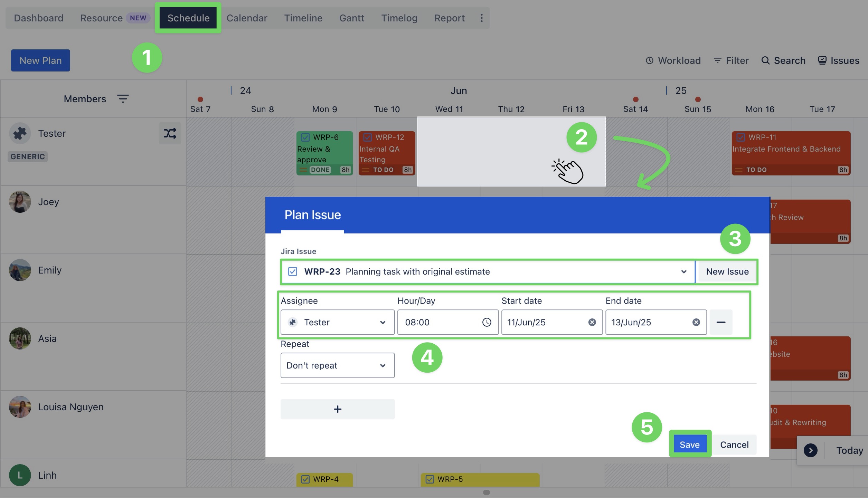
Task: Open the Members filter icon
Action: click(123, 99)
